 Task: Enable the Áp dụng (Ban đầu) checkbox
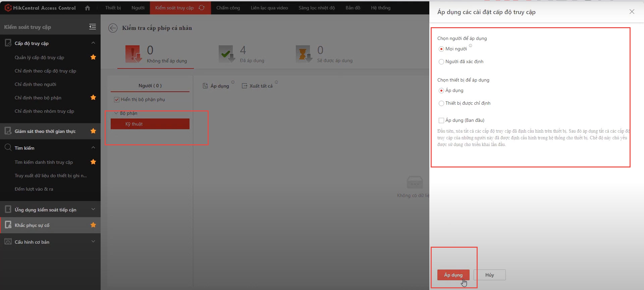[x=441, y=120]
